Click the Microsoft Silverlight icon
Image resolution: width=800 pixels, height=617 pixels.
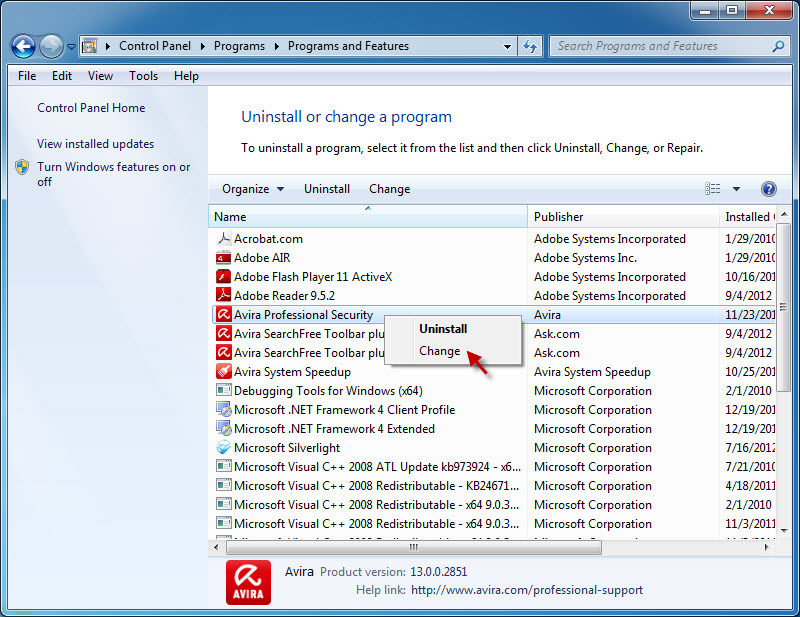click(223, 448)
